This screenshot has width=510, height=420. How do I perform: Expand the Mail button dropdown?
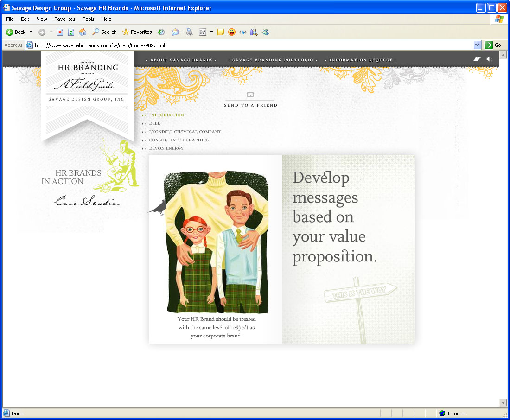click(x=181, y=32)
